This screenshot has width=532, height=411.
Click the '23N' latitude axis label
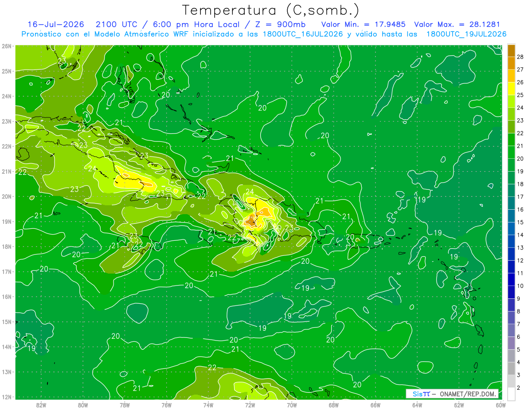pyautogui.click(x=6, y=121)
